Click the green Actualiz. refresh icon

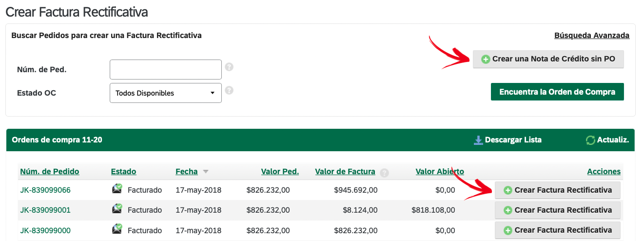[590, 140]
